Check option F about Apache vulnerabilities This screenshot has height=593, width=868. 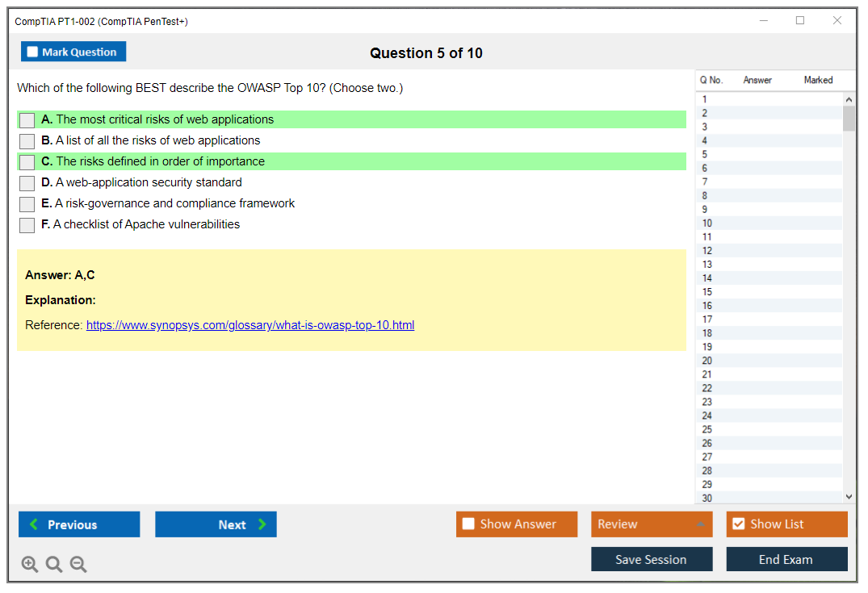[27, 225]
